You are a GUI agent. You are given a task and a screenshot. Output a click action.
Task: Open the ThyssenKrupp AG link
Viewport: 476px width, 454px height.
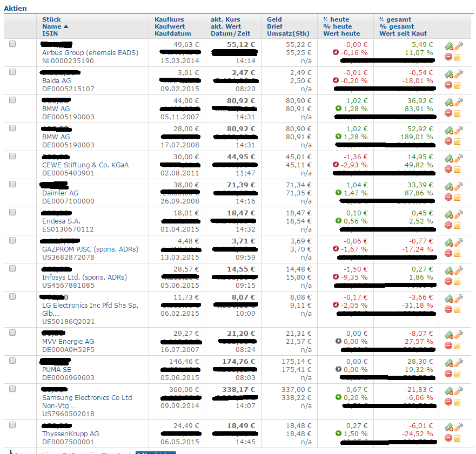pos(70,434)
